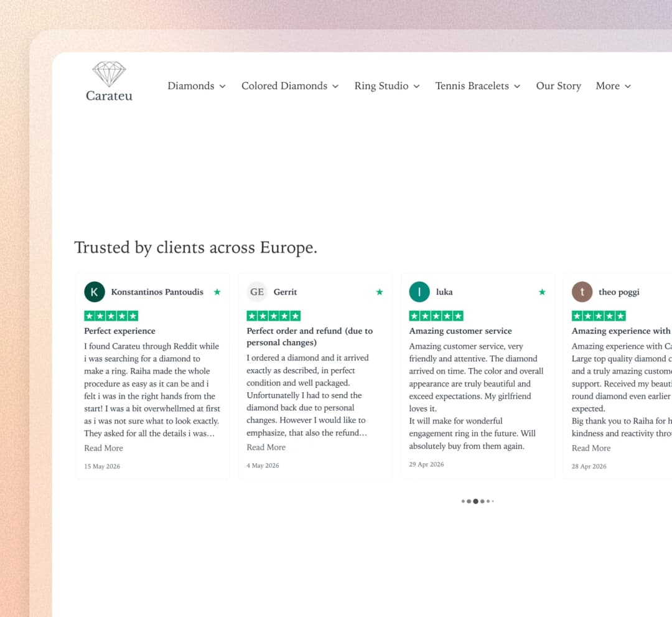Read More on theo poggi's review

tap(591, 448)
